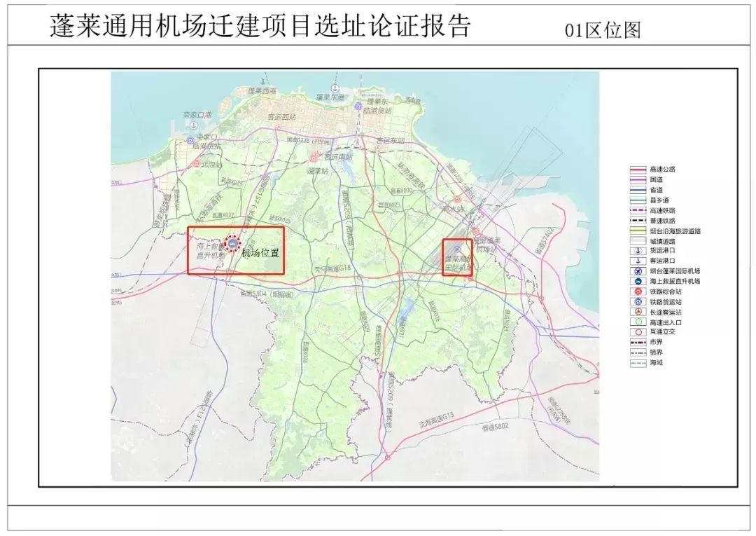The width and height of the screenshot is (756, 536).
Task: Click the 省道S304 road label
Action: tap(256, 295)
